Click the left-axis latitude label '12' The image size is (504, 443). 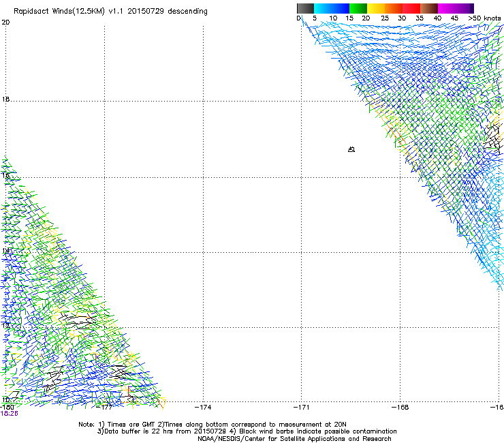(5, 325)
